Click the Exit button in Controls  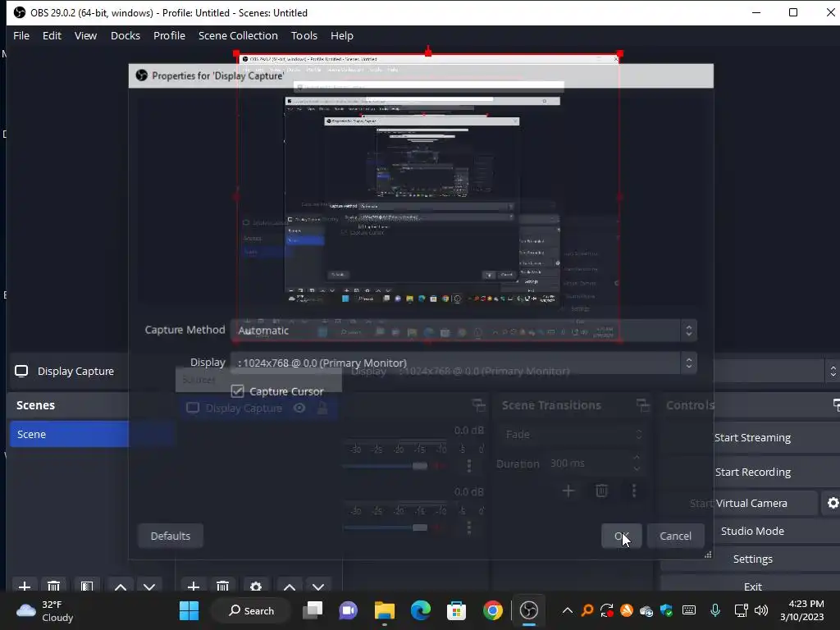click(752, 586)
